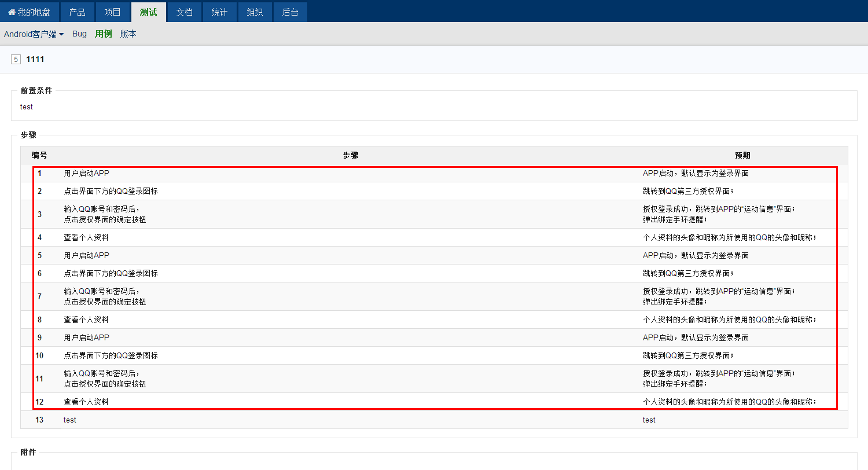The height and width of the screenshot is (470, 868).
Task: Select the 测试 tab
Action: [149, 12]
